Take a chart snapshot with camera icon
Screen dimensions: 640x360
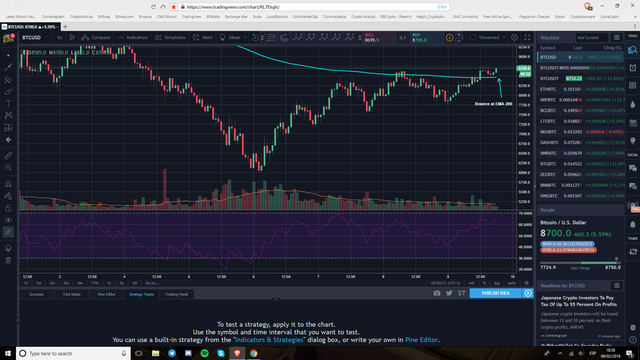click(x=437, y=293)
